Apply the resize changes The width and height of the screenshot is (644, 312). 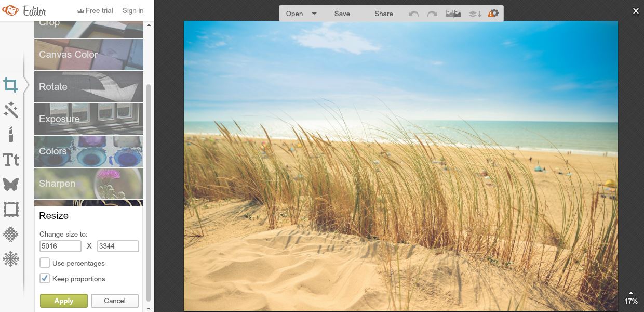coord(64,301)
